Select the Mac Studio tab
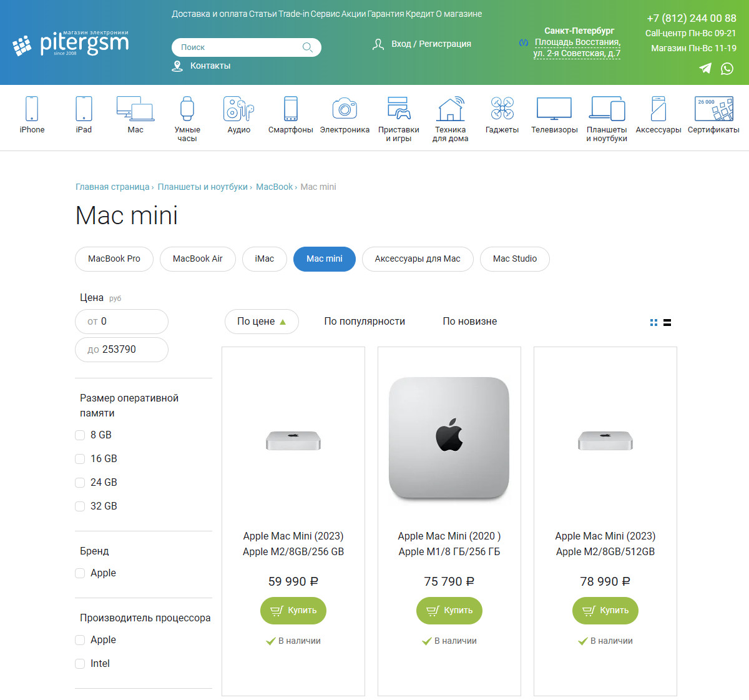This screenshot has height=700, width=749. pyautogui.click(x=515, y=259)
